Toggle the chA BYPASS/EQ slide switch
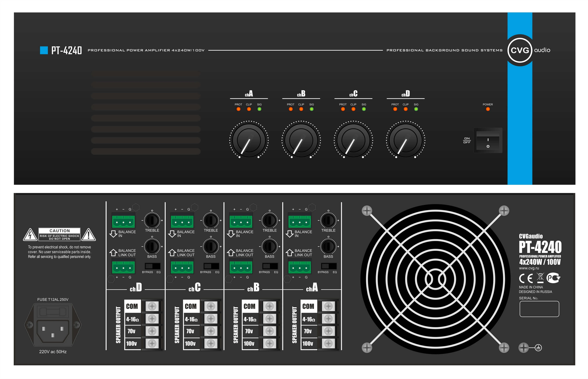 click(329, 266)
